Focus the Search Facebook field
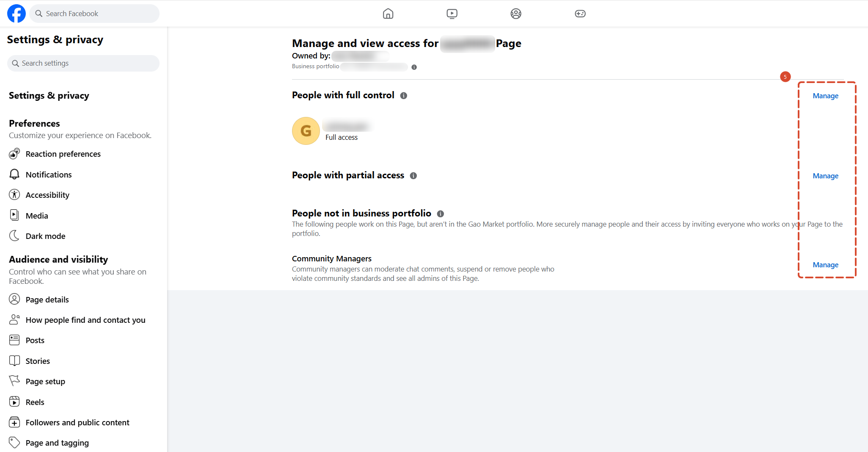The width and height of the screenshot is (868, 452). pyautogui.click(x=94, y=14)
